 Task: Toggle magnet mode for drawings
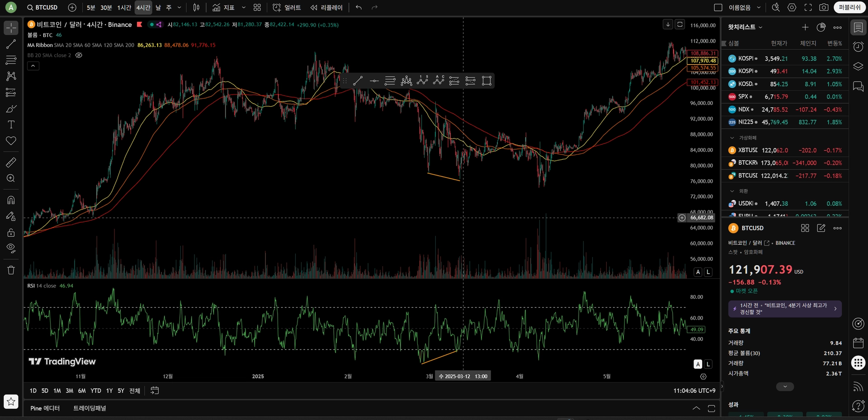pos(11,200)
